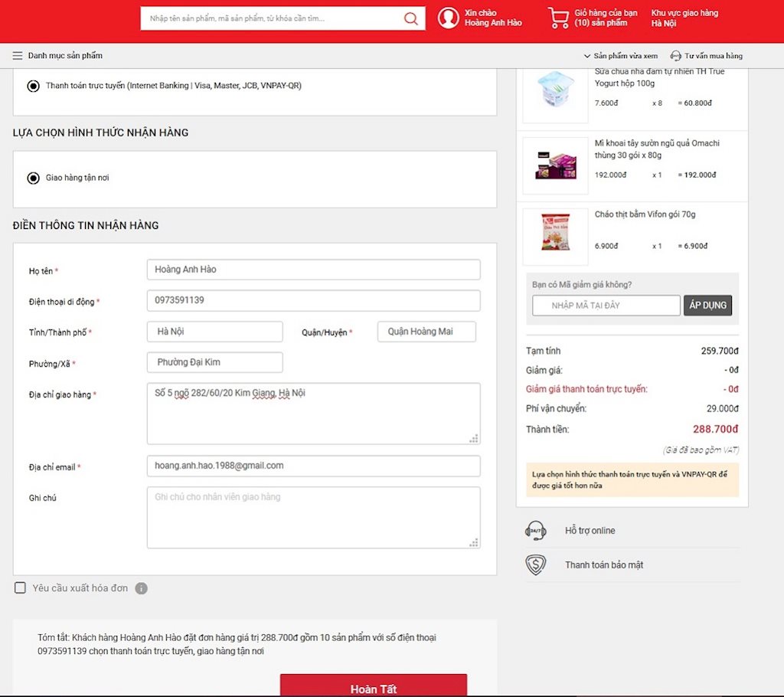Viewport: 784px width, 697px height.
Task: Click the invoice info icon
Action: click(141, 588)
